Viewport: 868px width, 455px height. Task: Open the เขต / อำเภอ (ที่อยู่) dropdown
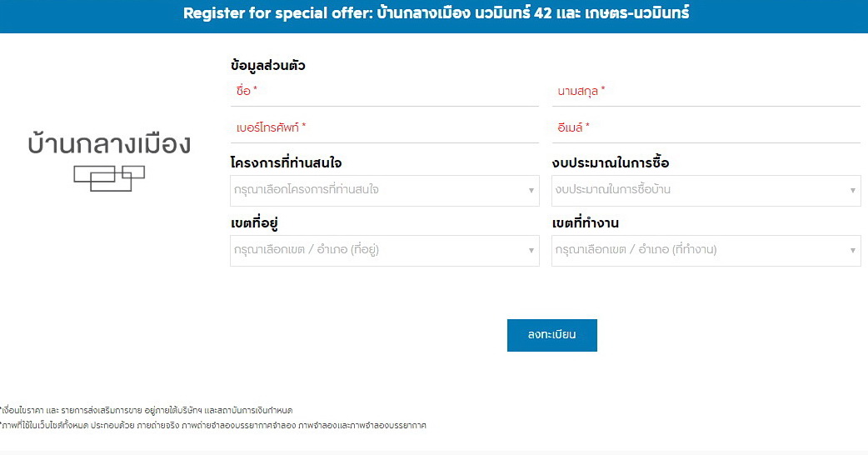pos(384,250)
